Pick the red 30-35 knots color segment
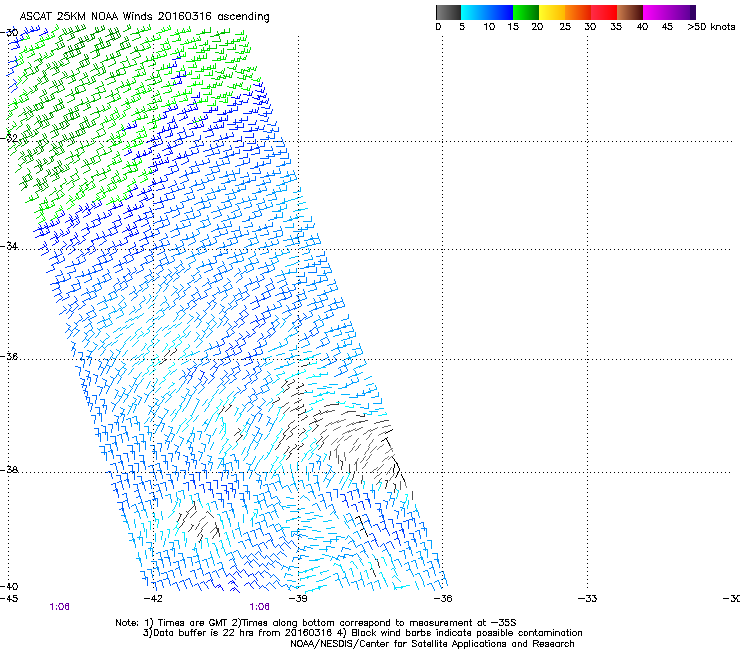The image size is (740, 650). 604,12
